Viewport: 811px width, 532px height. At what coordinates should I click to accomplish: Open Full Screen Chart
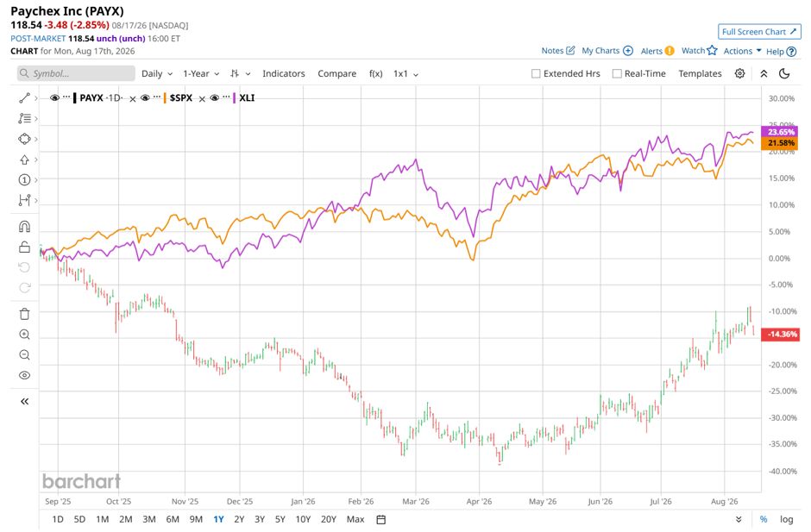point(759,32)
